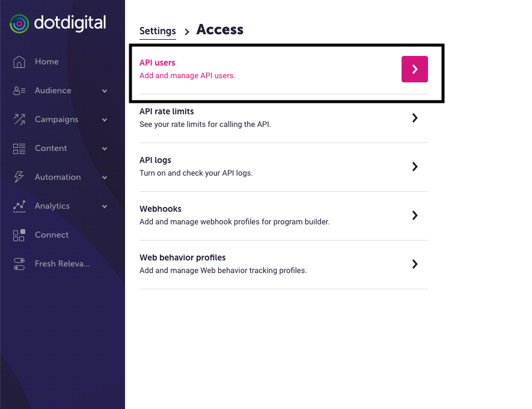Click the Analytics chart icon
Screen dimensions: 532x409
tap(19, 206)
